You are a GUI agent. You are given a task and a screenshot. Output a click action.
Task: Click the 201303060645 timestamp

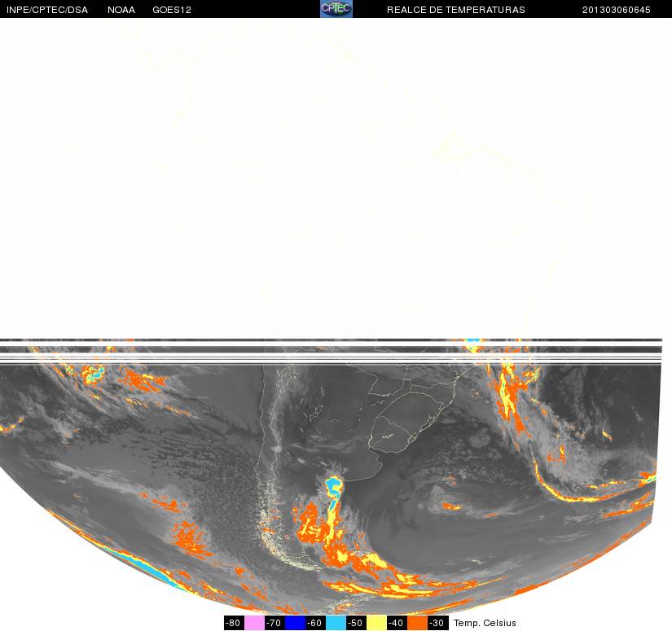[x=617, y=10]
